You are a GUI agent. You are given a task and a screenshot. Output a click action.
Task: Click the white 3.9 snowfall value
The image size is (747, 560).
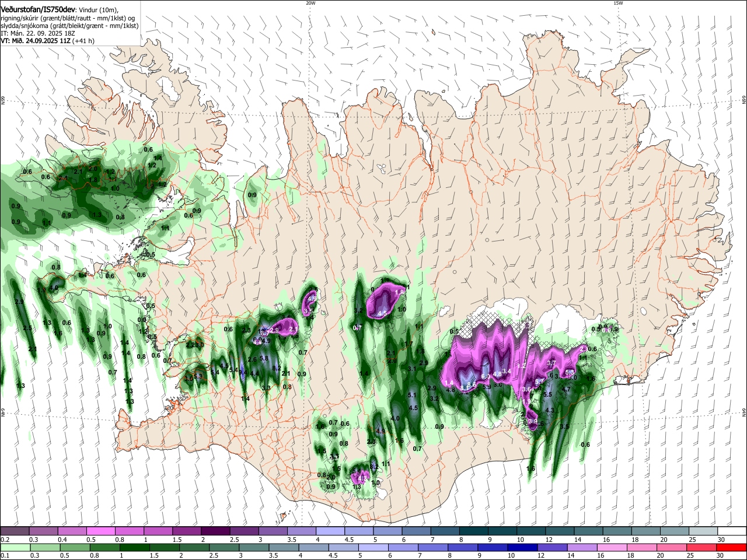532,421
